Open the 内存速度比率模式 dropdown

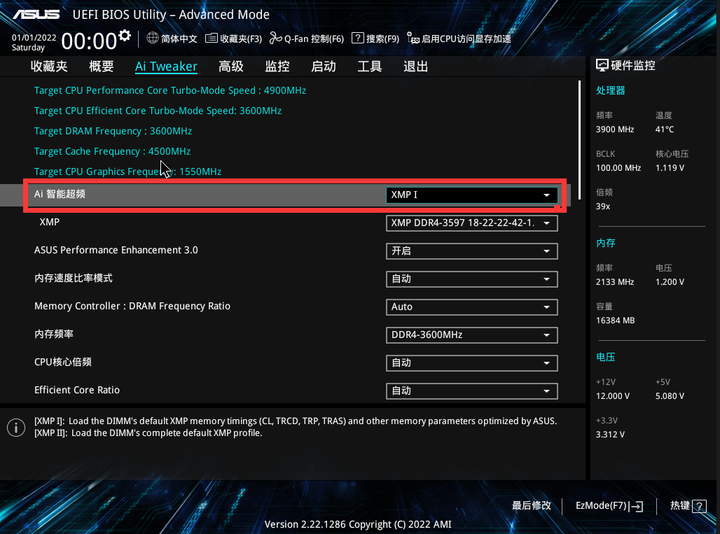click(x=472, y=279)
